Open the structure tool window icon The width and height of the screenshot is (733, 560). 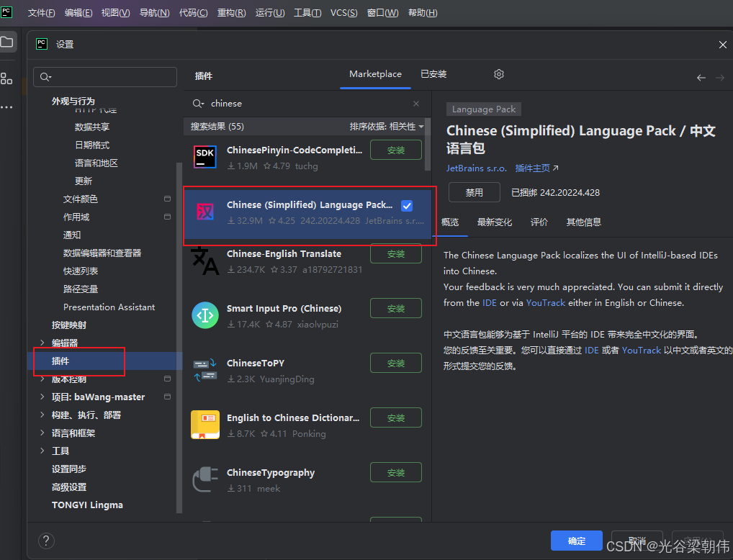(x=6, y=78)
